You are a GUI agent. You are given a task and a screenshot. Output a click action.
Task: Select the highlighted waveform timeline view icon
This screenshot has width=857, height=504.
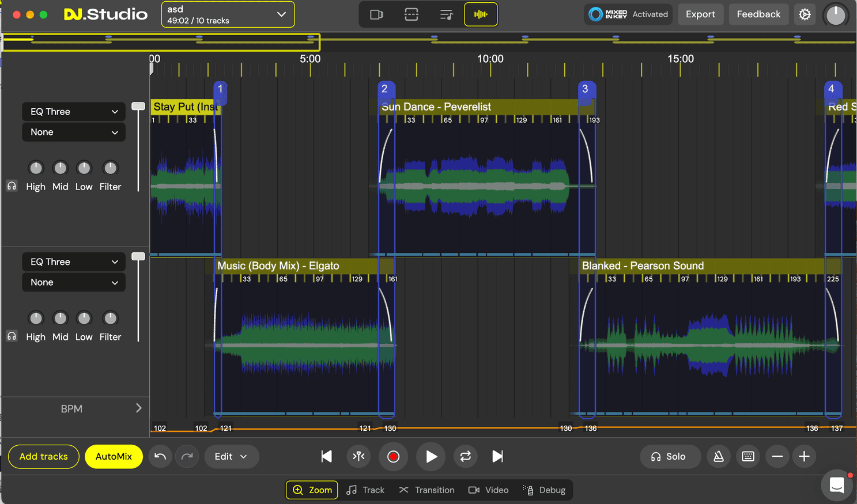(x=481, y=14)
